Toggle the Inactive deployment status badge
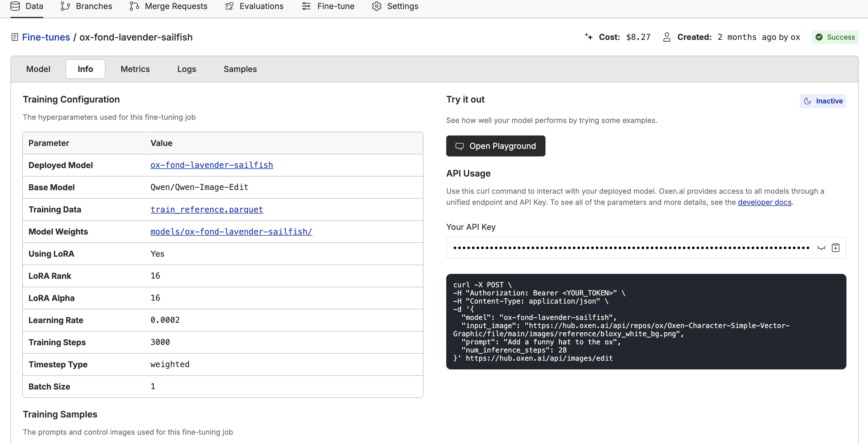This screenshot has height=444, width=868. pos(823,101)
